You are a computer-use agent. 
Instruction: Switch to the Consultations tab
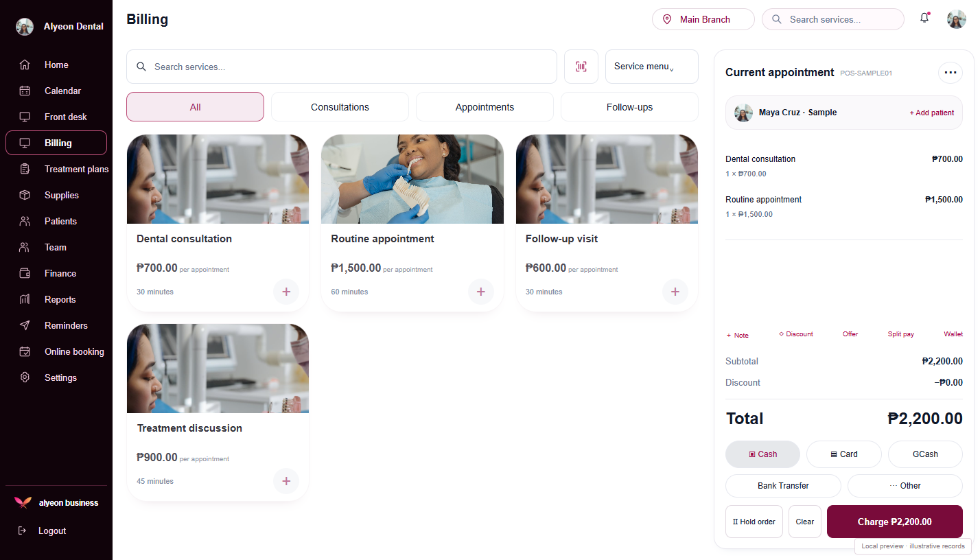[340, 107]
